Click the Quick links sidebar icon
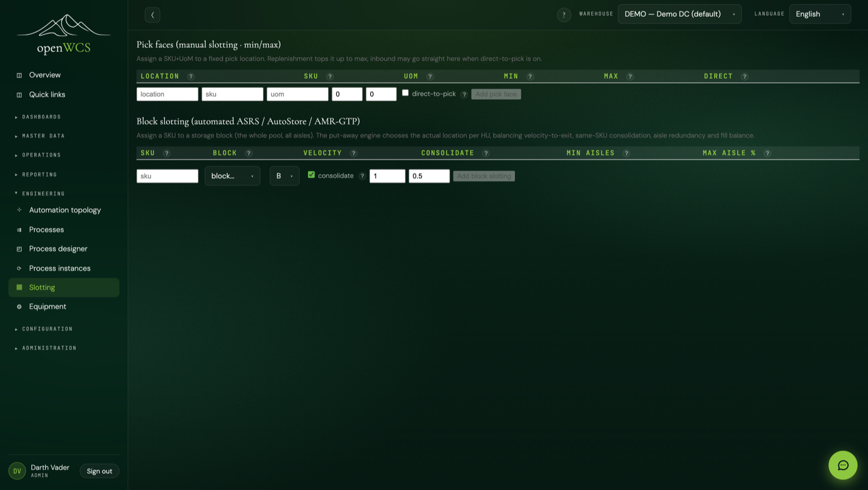This screenshot has height=490, width=868. pyautogui.click(x=20, y=95)
